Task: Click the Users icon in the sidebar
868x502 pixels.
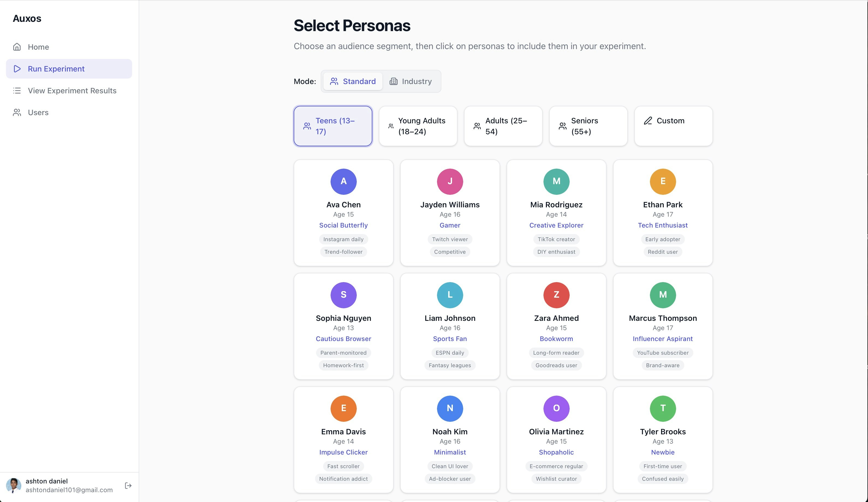Action: coord(17,112)
